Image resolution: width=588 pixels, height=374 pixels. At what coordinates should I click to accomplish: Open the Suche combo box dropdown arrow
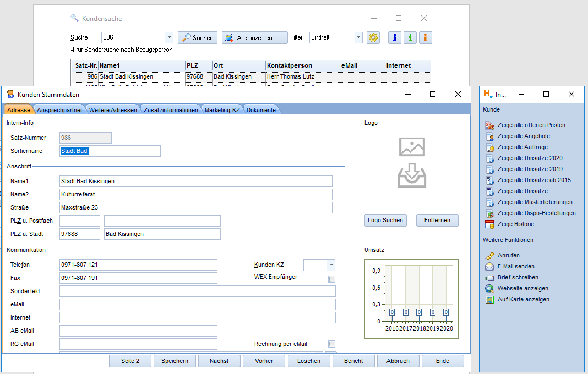169,37
